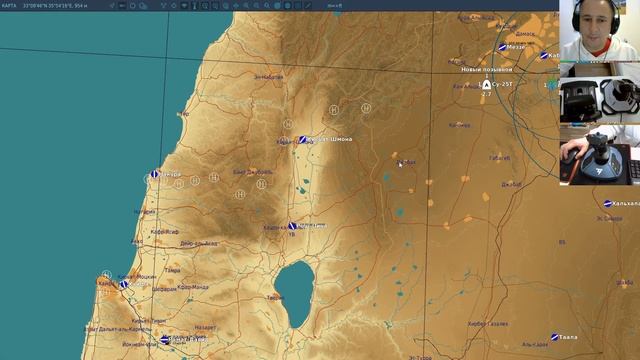Image resolution: width=640 pixels, height=360 pixels.
Task: Click the Нагария city label
Action: (144, 212)
